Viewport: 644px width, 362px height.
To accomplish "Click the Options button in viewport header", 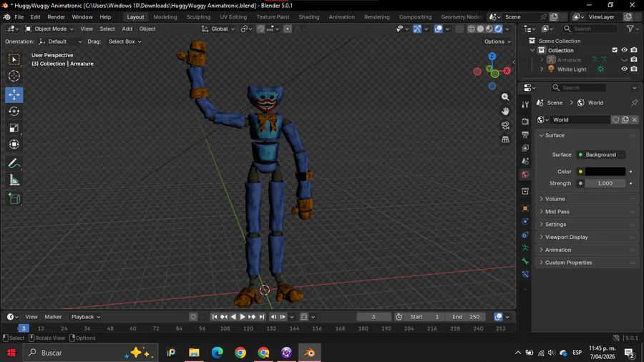I will 497,41.
